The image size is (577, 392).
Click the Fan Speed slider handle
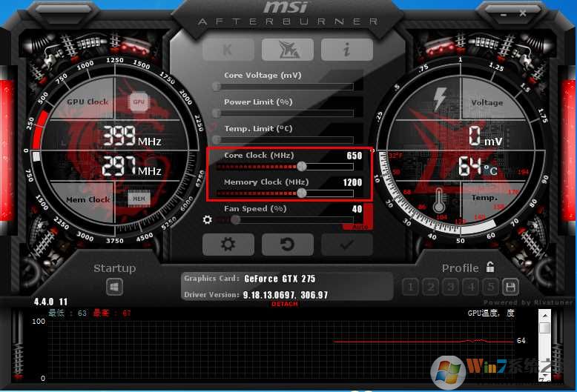(x=236, y=220)
